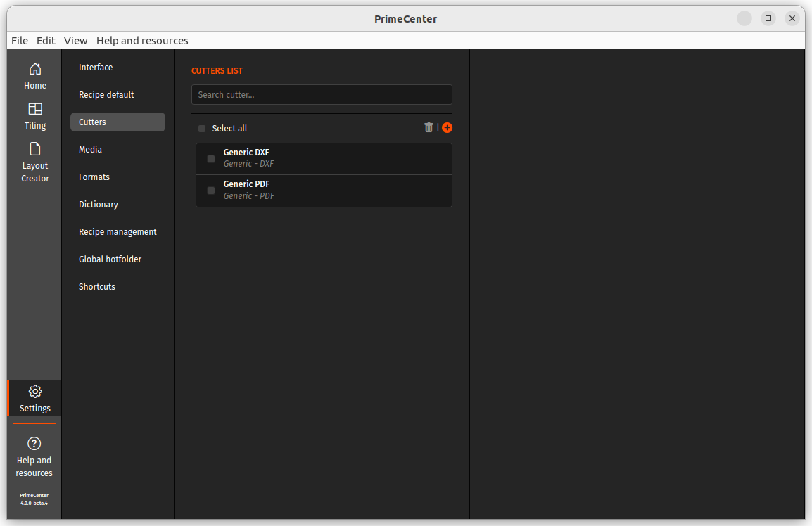The image size is (812, 526).
Task: Open the Tiling section
Action: click(x=34, y=116)
